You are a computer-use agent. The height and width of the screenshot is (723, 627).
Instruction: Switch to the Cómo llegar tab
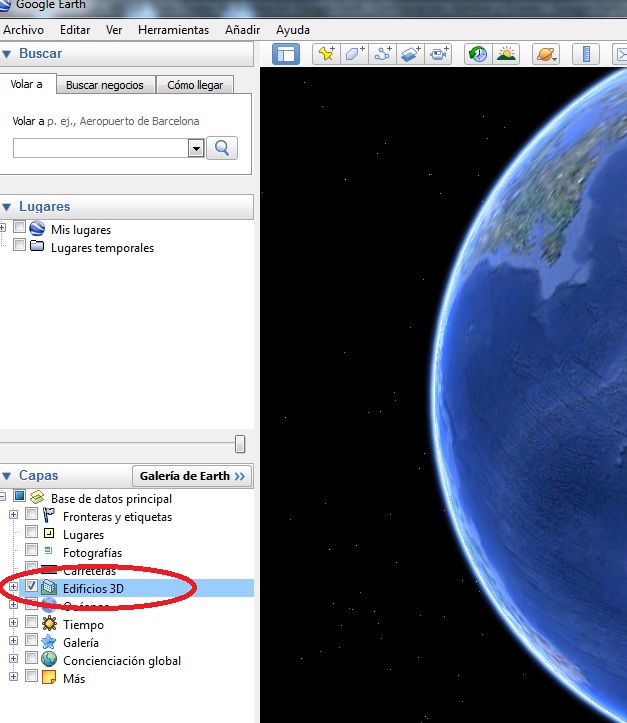point(195,85)
